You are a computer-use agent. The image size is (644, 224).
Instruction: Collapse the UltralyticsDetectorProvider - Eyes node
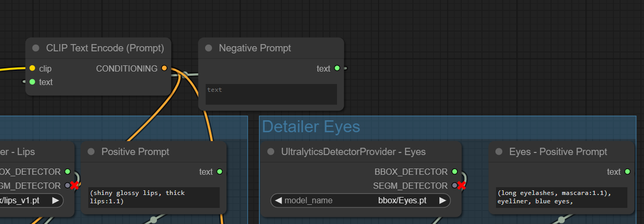click(271, 152)
